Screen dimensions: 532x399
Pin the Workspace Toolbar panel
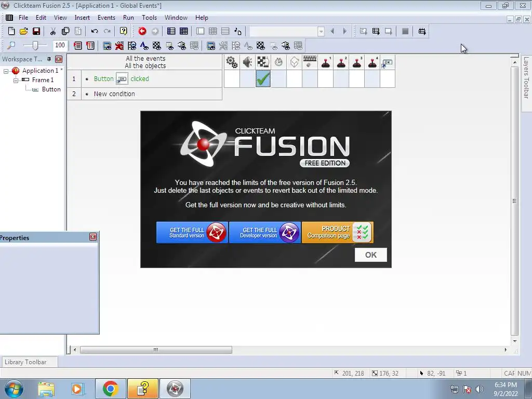pyautogui.click(x=49, y=59)
